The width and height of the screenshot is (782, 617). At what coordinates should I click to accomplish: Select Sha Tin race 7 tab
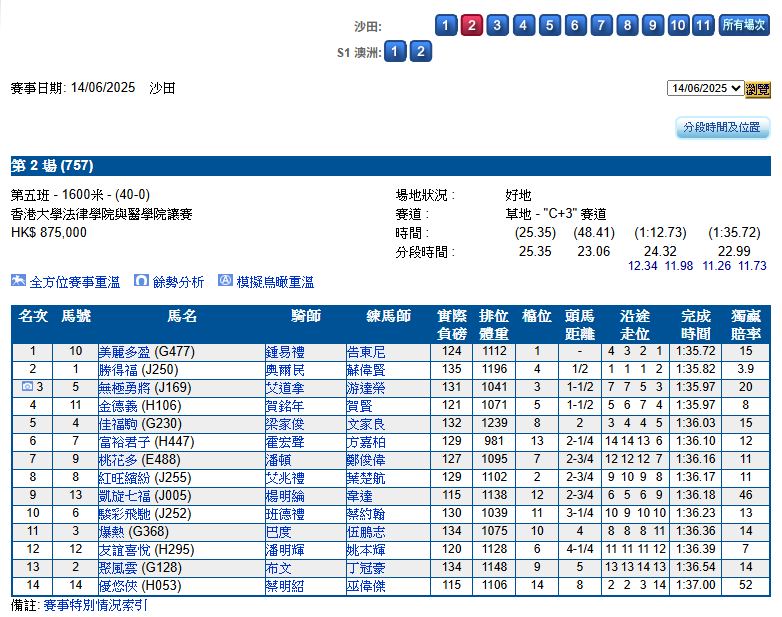pos(601,25)
